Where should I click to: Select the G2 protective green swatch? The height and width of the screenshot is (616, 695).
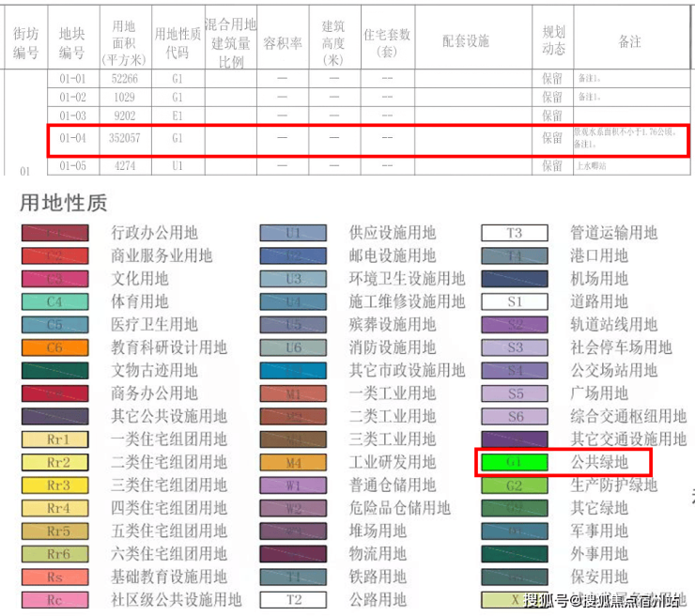tap(514, 485)
